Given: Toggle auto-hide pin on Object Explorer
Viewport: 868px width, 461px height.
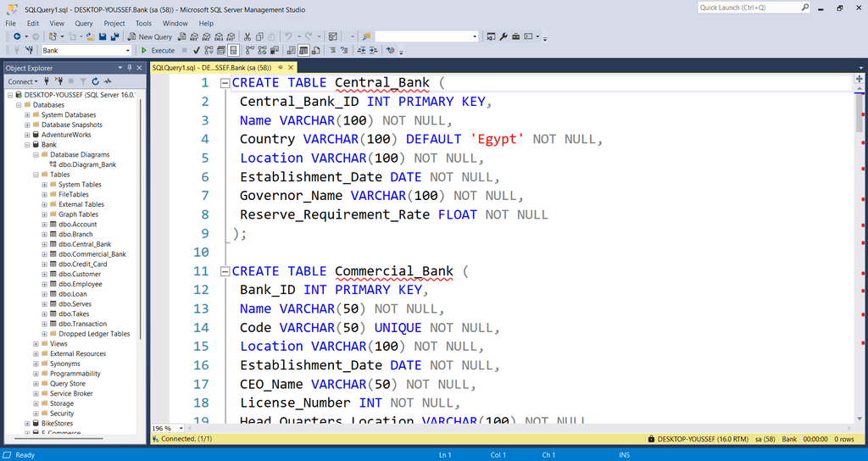Looking at the screenshot, I should click(x=128, y=68).
